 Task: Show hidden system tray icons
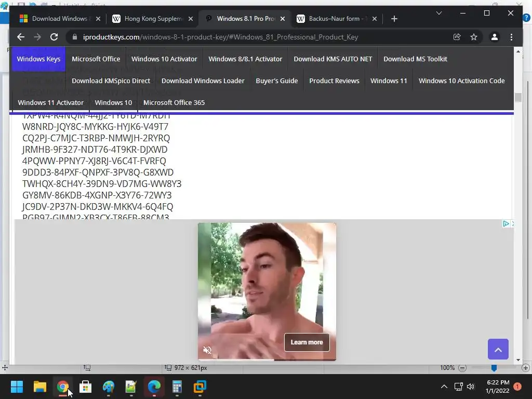click(444, 387)
